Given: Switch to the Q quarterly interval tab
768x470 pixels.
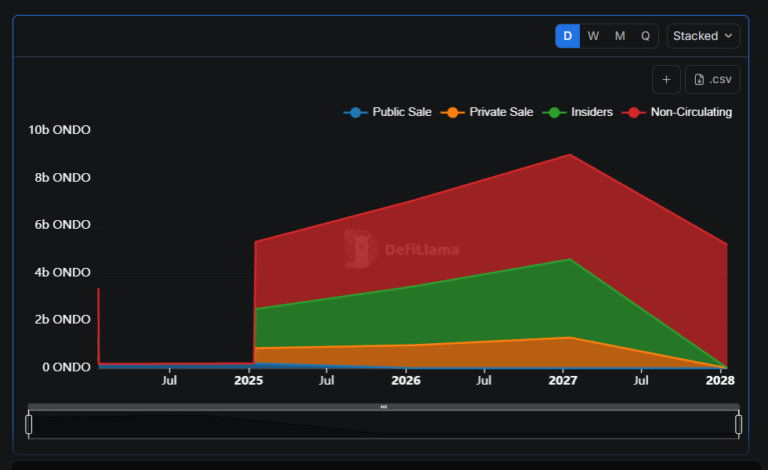Looking at the screenshot, I should [x=646, y=36].
